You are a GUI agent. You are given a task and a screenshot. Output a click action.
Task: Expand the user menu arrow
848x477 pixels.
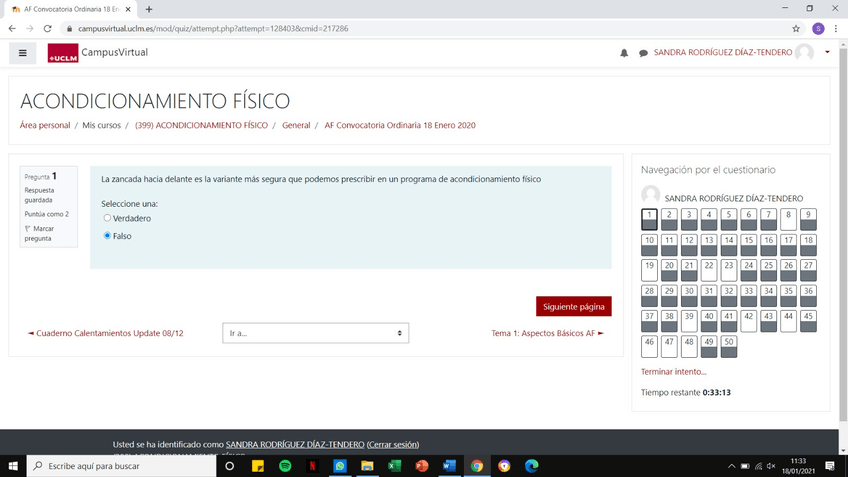pos(827,52)
